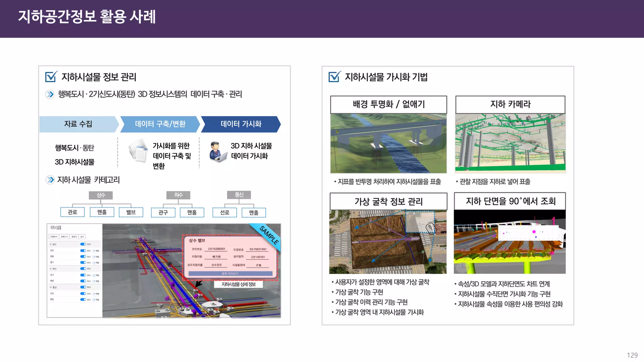Click the 설치일자 field showing 20140101

(258, 257)
